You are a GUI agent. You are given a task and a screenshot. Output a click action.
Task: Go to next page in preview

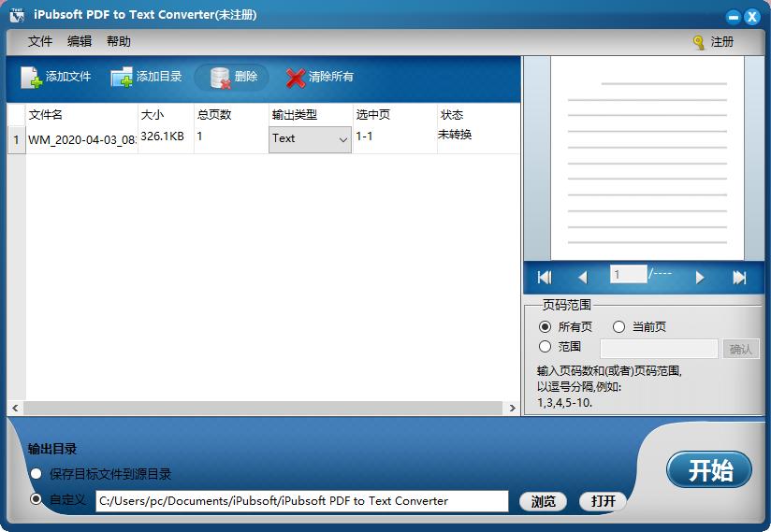(x=700, y=277)
